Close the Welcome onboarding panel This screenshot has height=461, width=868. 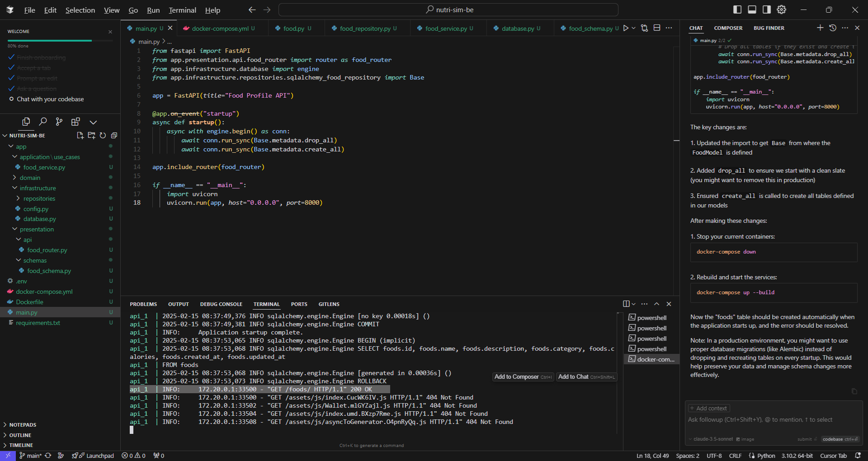110,32
